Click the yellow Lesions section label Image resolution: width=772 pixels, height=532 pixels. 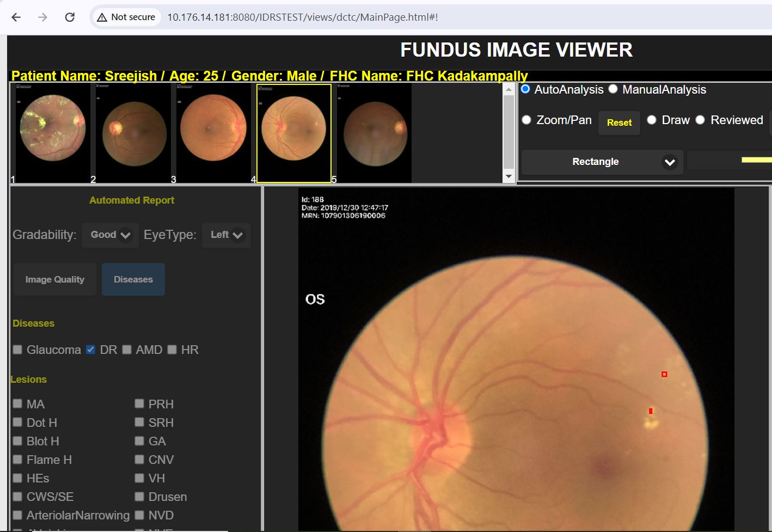(x=29, y=380)
